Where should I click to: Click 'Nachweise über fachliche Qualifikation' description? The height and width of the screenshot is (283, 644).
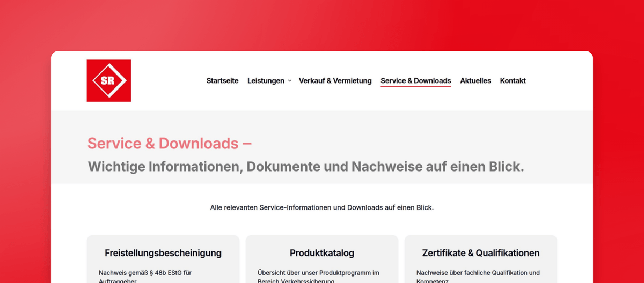click(x=478, y=277)
